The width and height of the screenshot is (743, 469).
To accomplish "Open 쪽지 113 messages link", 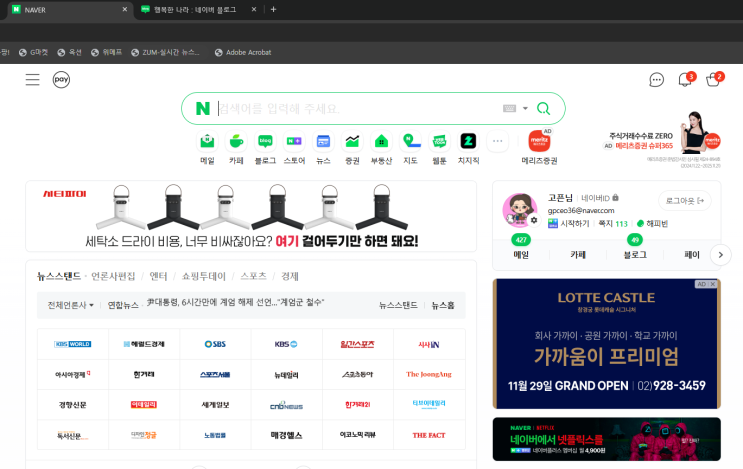I will [613, 224].
